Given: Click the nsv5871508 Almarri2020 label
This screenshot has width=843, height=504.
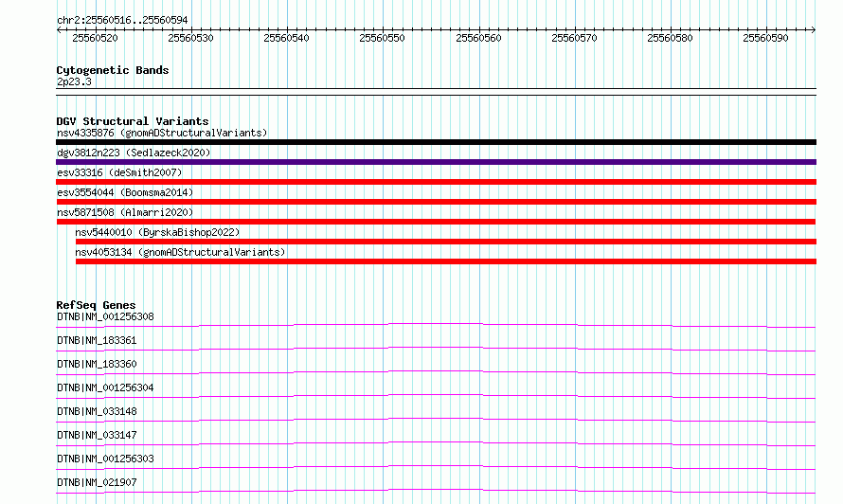Looking at the screenshot, I should click(125, 212).
